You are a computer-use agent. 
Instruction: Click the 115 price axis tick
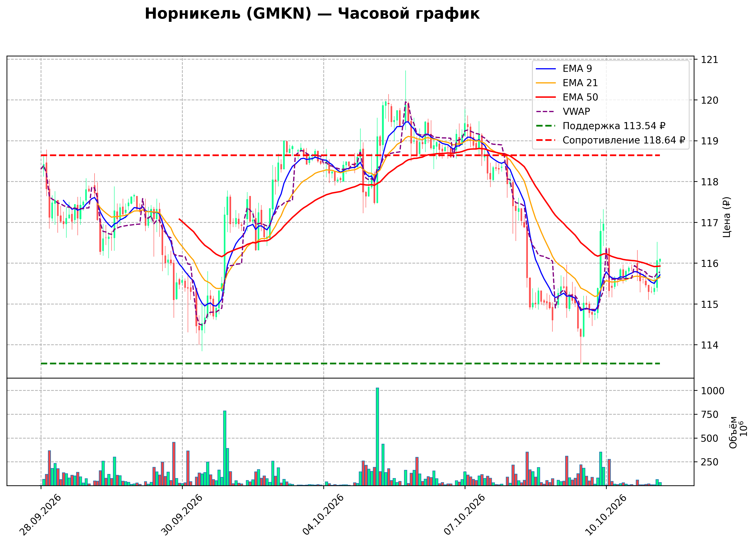(710, 305)
